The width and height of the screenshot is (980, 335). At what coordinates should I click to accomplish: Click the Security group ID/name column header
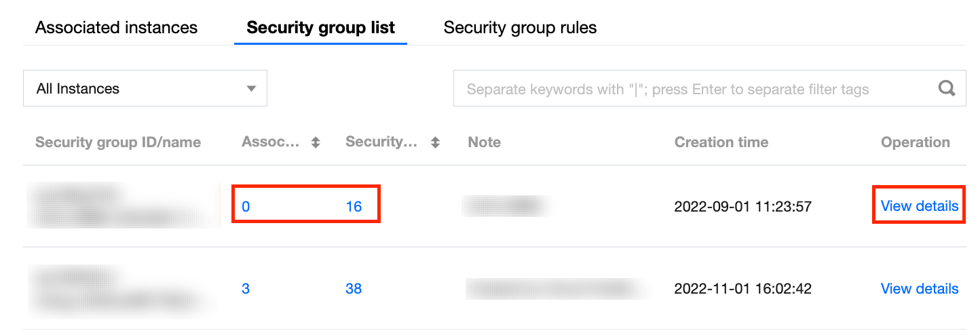pyautogui.click(x=118, y=142)
